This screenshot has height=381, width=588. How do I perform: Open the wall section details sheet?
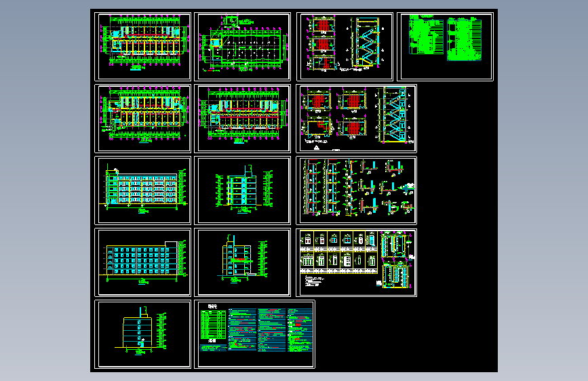click(356, 190)
